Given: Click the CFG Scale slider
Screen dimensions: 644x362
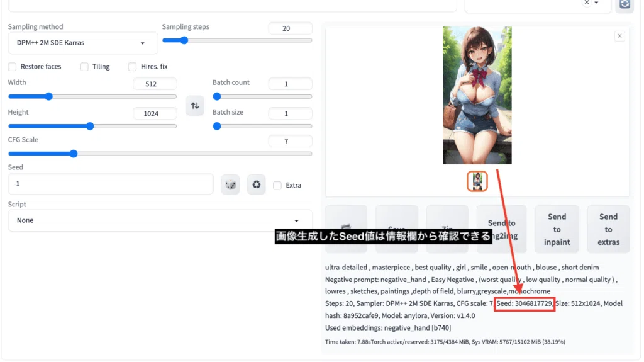Looking at the screenshot, I should click(160, 154).
